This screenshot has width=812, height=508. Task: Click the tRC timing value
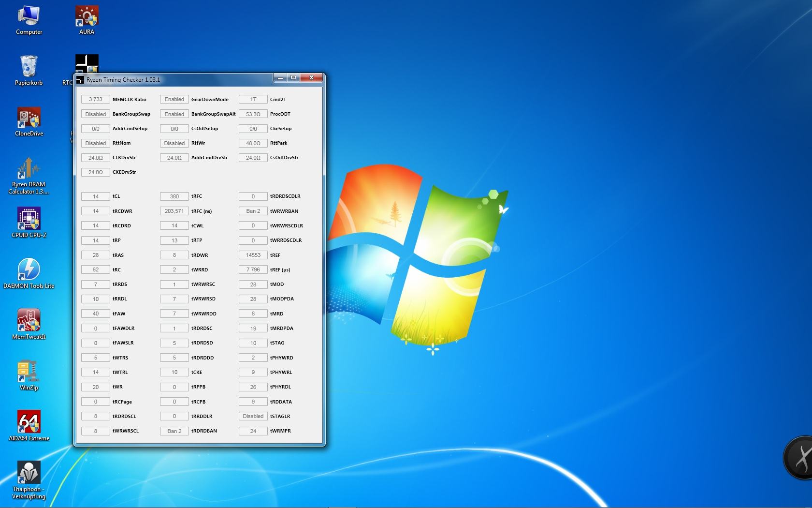coord(96,269)
